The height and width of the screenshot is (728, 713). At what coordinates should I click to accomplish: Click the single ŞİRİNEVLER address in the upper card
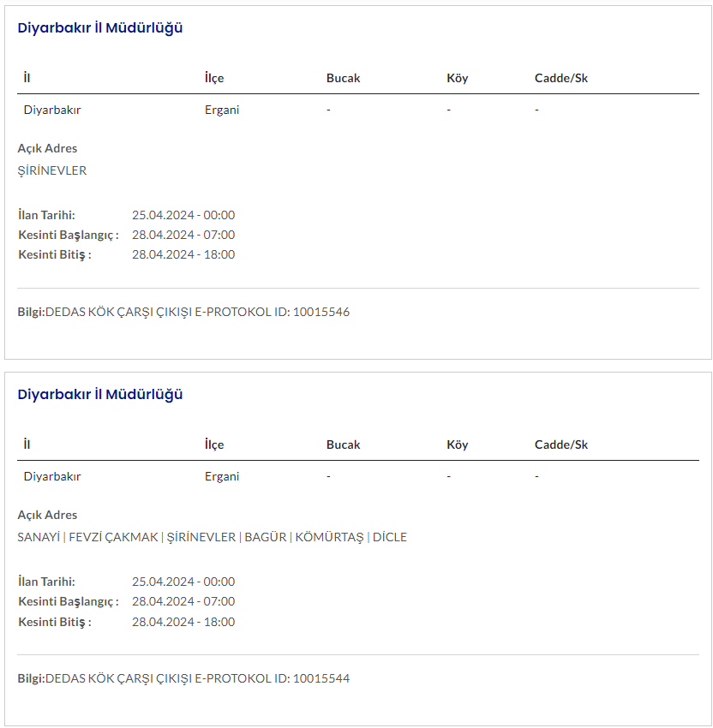click(x=52, y=170)
